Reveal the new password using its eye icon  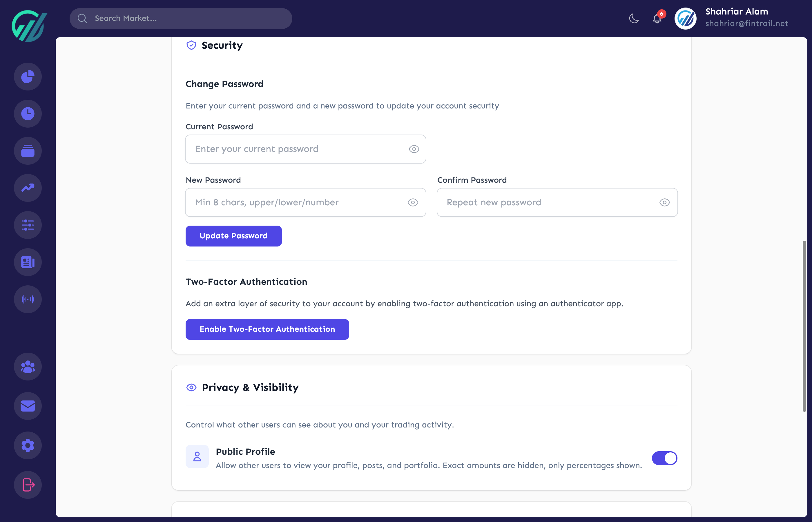[x=412, y=202]
